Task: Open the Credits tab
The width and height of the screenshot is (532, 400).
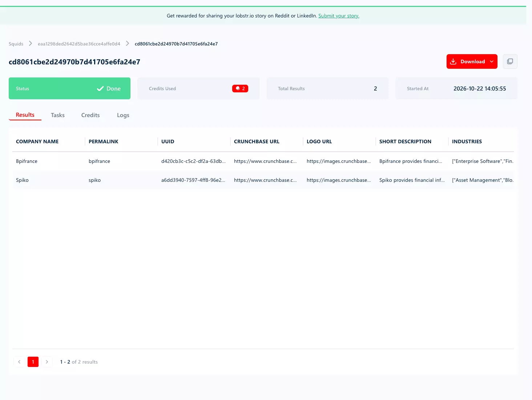Action: pos(90,115)
